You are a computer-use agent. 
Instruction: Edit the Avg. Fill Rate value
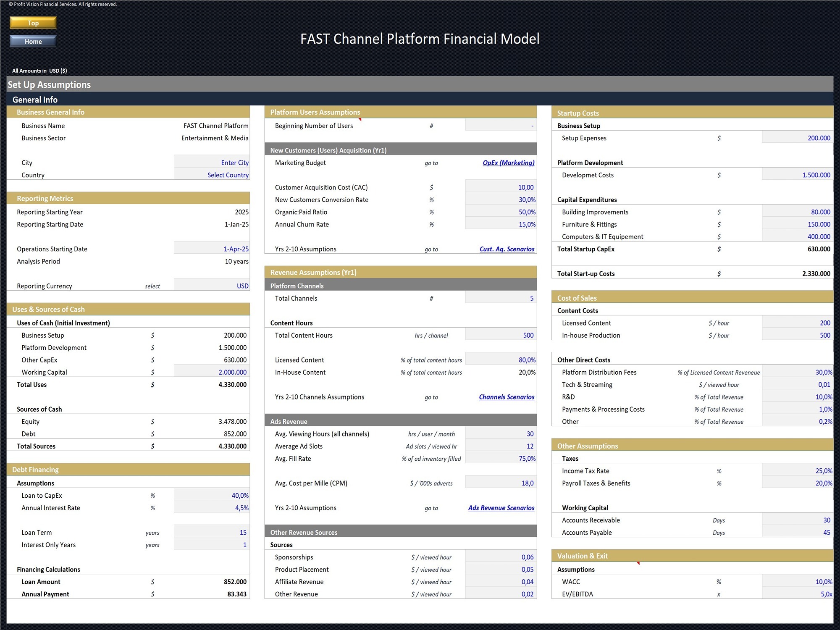(500, 458)
